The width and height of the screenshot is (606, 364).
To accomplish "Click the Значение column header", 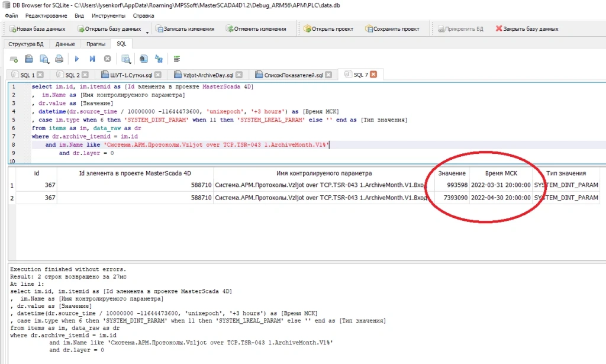I will (x=452, y=173).
